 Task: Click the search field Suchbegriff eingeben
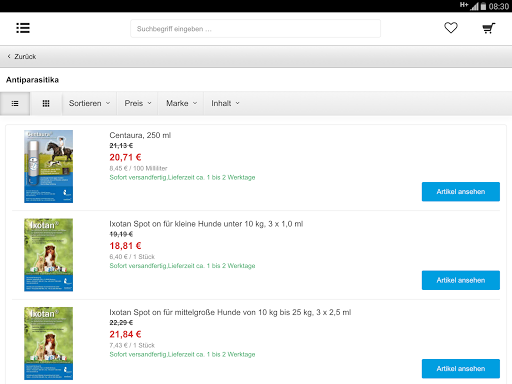coord(255,29)
